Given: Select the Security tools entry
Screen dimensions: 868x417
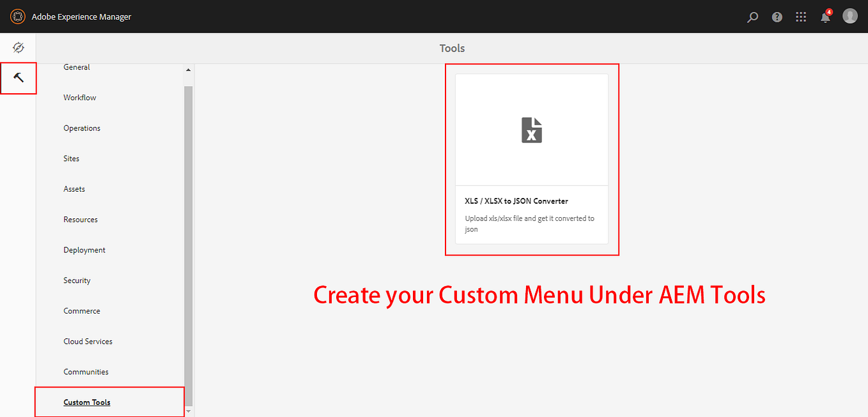Looking at the screenshot, I should (77, 280).
